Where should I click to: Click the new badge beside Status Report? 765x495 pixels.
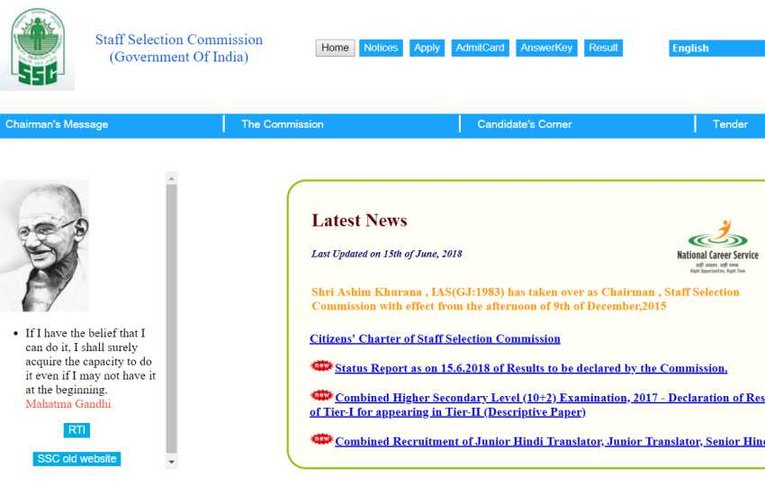(x=321, y=367)
